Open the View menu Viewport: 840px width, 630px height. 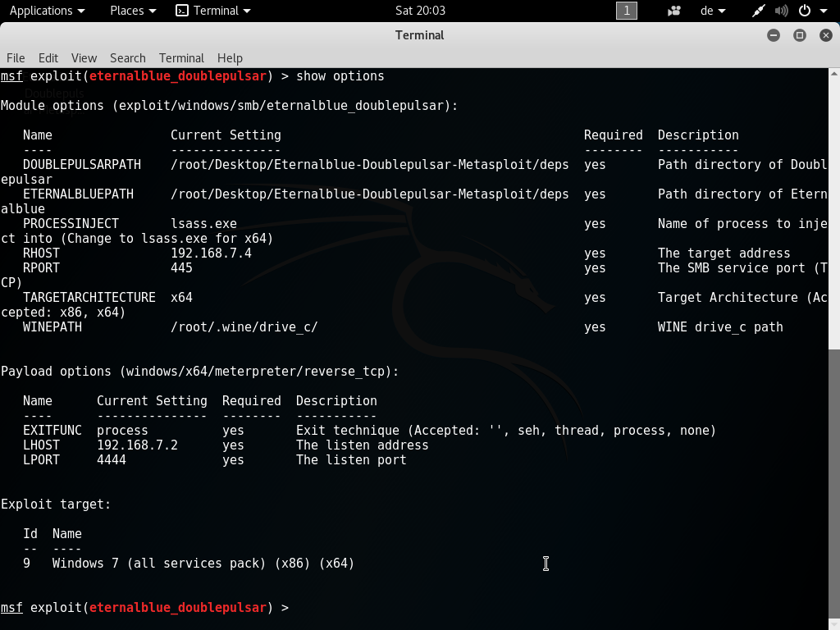(84, 58)
